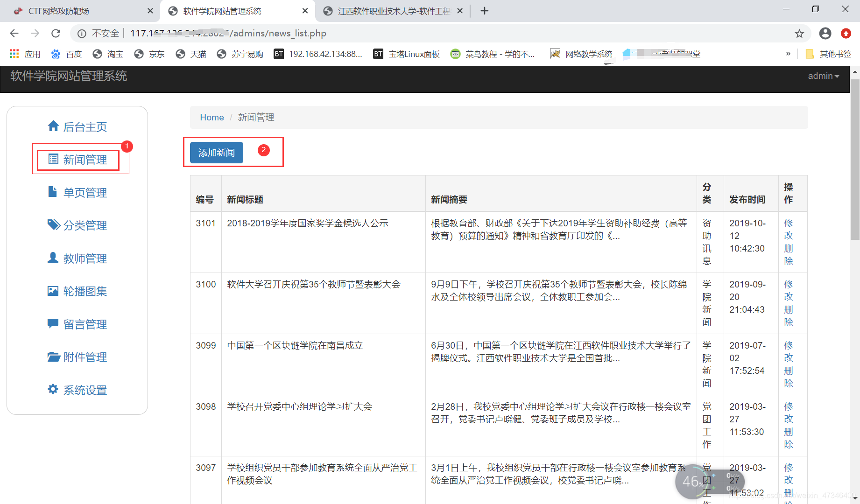Reload the page with the refresh icon

point(56,33)
